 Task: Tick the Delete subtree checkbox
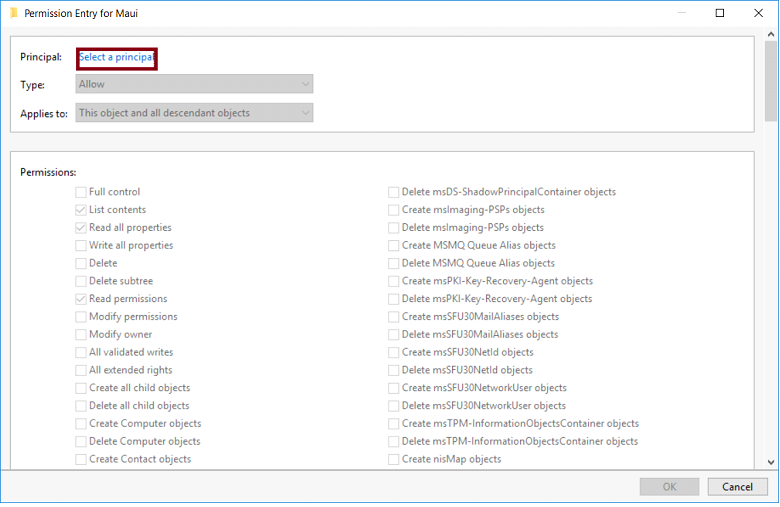(81, 282)
